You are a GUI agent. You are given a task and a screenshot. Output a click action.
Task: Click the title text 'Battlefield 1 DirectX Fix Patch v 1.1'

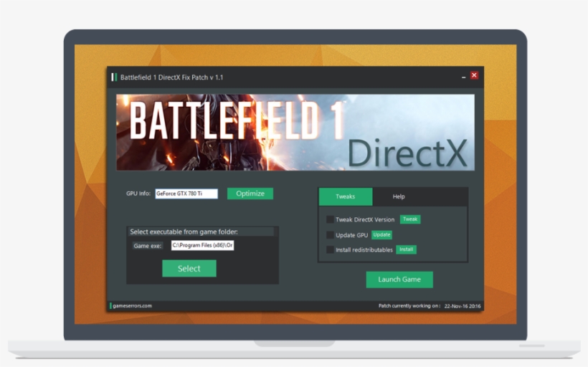click(x=172, y=77)
